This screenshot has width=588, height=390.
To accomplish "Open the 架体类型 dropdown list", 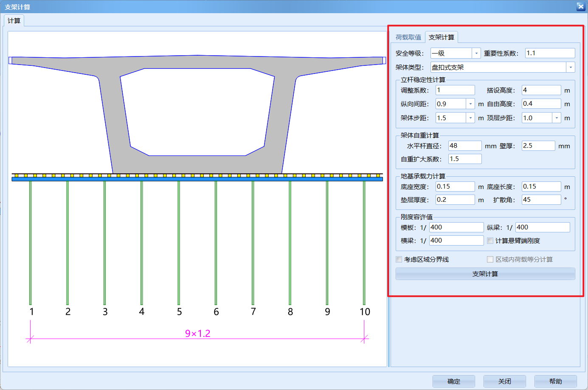I will tap(571, 68).
